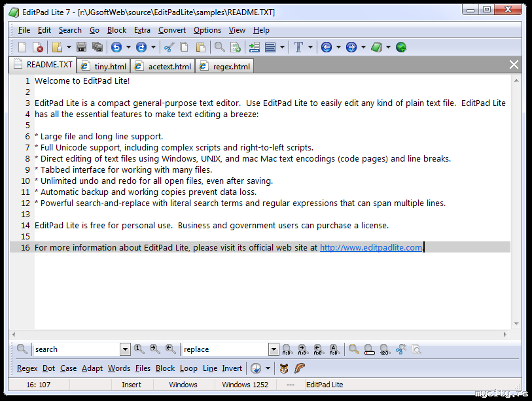Click the Replace All icon

(x=334, y=349)
